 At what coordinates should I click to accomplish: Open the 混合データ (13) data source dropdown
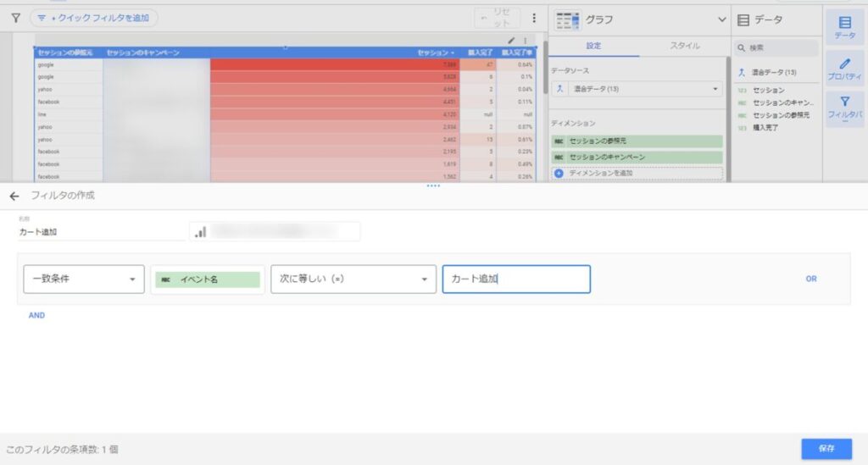pos(645,89)
